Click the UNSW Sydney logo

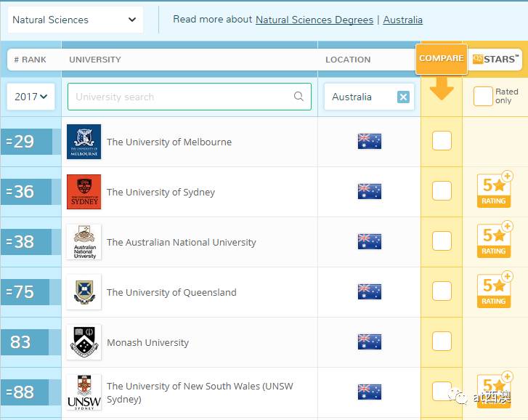pos(84,392)
